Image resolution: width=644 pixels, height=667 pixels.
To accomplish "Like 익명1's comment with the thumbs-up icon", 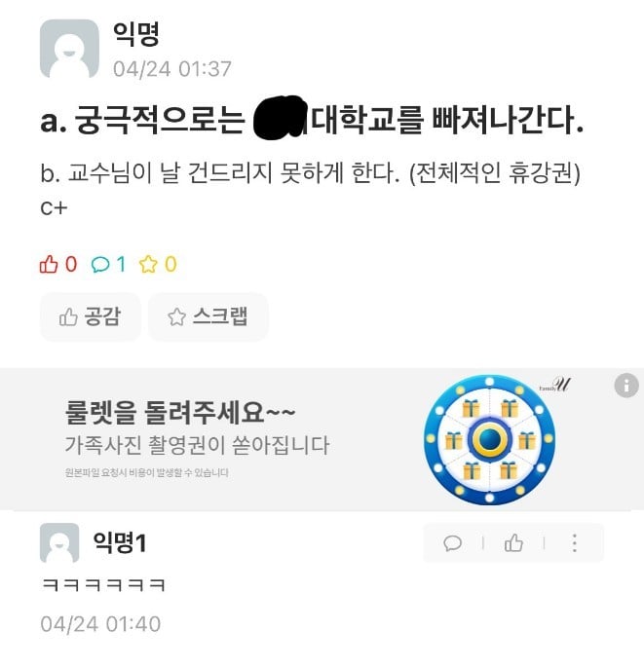I will [x=513, y=542].
